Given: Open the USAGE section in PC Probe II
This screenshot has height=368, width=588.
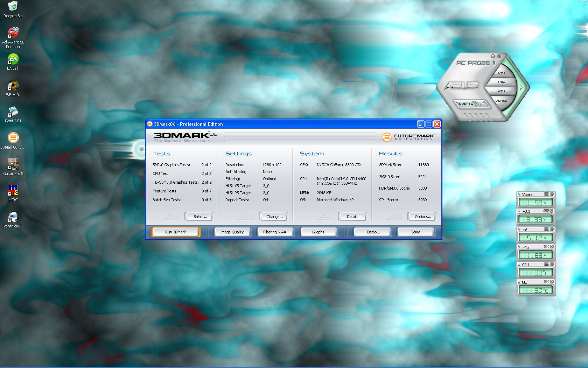Looking at the screenshot, I should point(501,101).
